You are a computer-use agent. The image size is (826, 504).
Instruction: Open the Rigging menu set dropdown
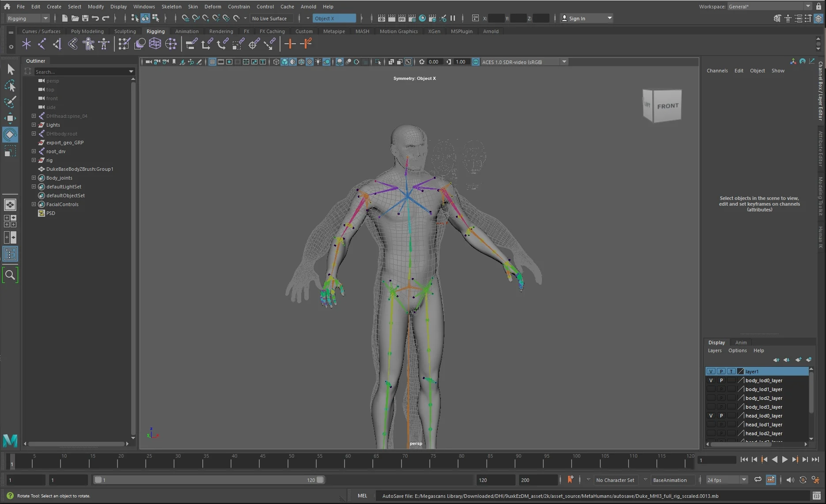(27, 18)
